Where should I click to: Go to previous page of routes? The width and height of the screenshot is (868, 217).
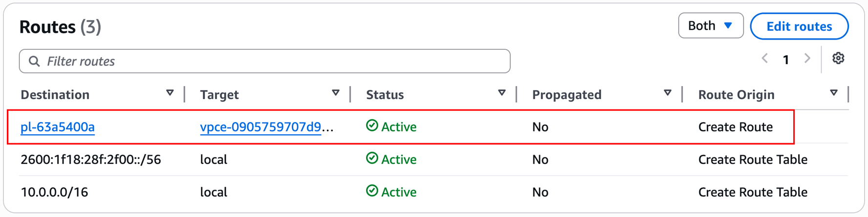click(x=765, y=59)
